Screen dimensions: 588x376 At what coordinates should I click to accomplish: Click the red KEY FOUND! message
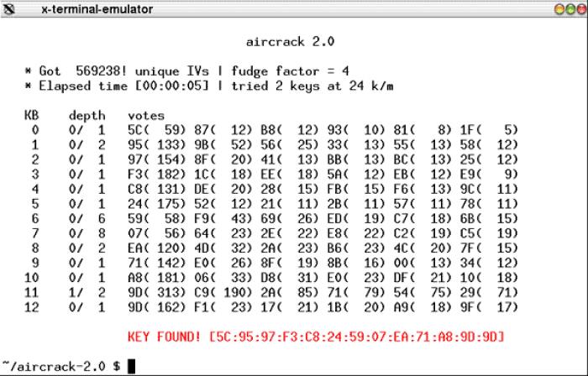tap(316, 337)
